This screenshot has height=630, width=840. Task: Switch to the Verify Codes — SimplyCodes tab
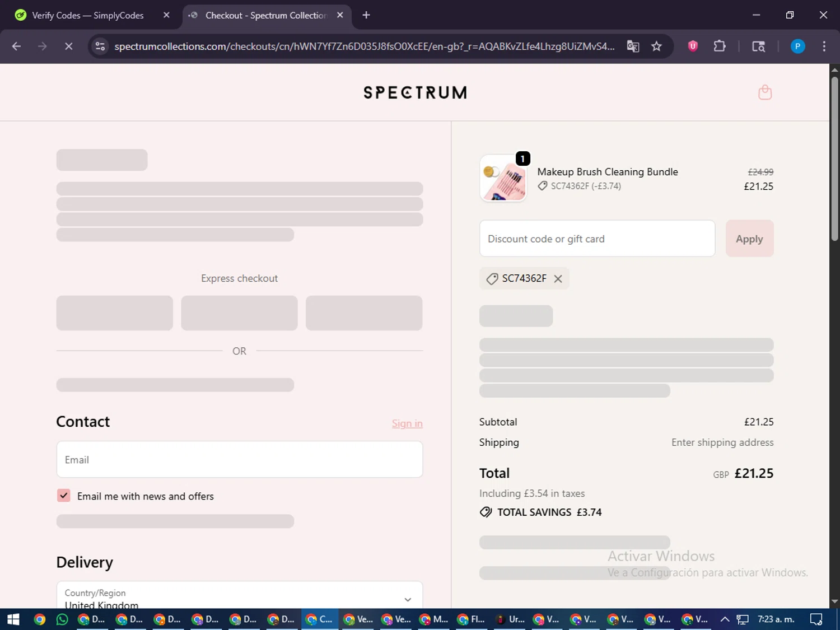click(x=87, y=15)
